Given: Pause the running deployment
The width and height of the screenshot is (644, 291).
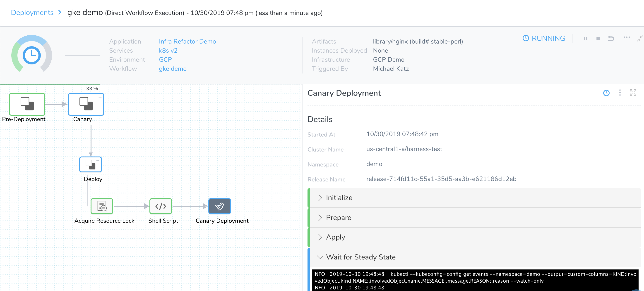Looking at the screenshot, I should pyautogui.click(x=586, y=38).
